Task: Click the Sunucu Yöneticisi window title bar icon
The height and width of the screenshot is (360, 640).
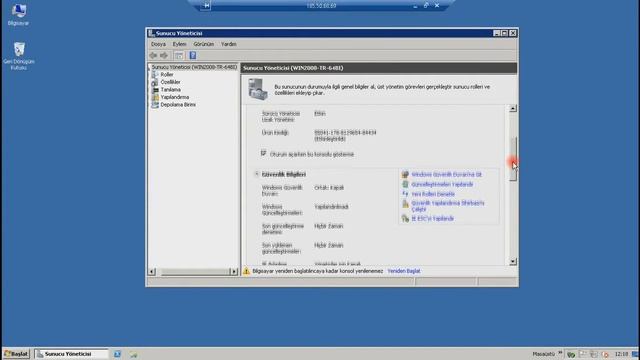Action: pyautogui.click(x=151, y=33)
